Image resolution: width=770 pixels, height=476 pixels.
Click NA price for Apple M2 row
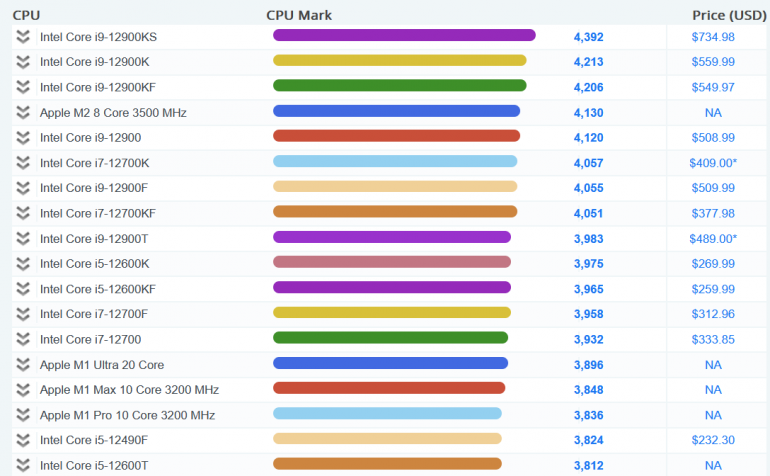pos(713,112)
